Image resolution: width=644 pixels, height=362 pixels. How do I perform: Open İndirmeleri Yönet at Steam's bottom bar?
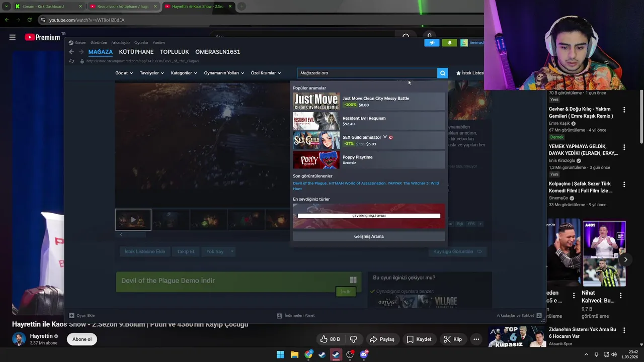(295, 315)
